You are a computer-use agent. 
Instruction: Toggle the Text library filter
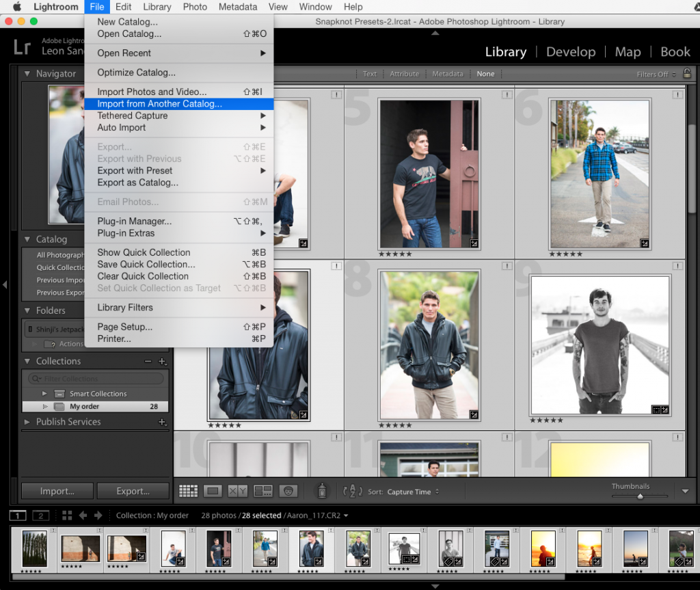point(369,74)
